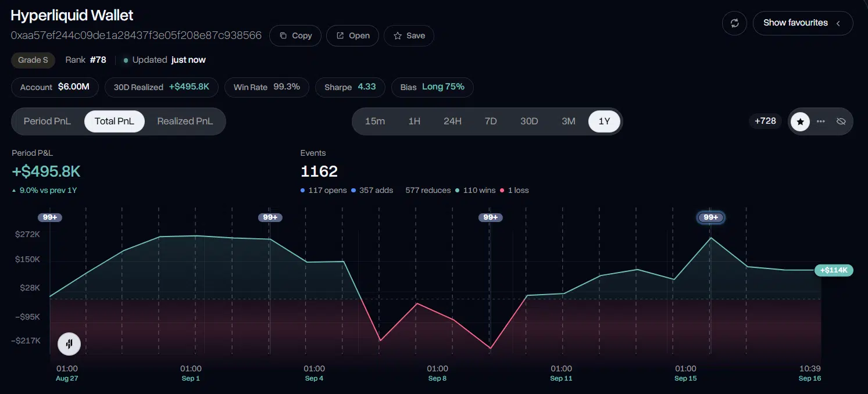Select the 24H timeframe
Viewport: 868px width, 394px height.
click(452, 121)
